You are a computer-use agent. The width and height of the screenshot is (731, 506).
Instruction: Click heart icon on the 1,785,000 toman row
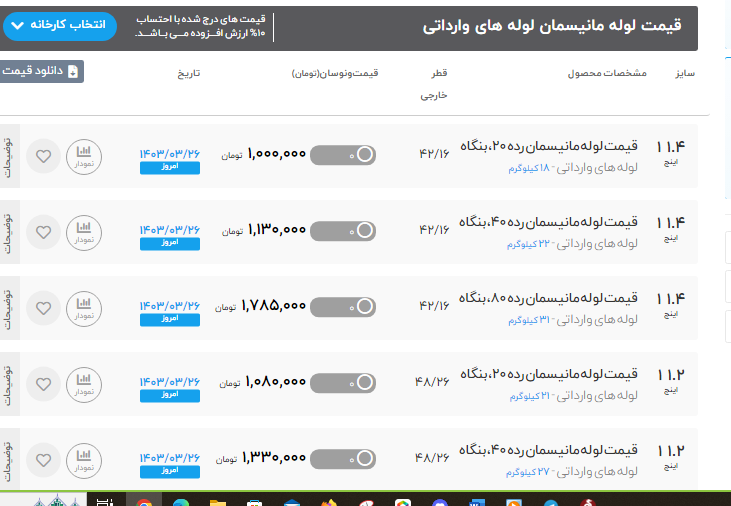43,308
